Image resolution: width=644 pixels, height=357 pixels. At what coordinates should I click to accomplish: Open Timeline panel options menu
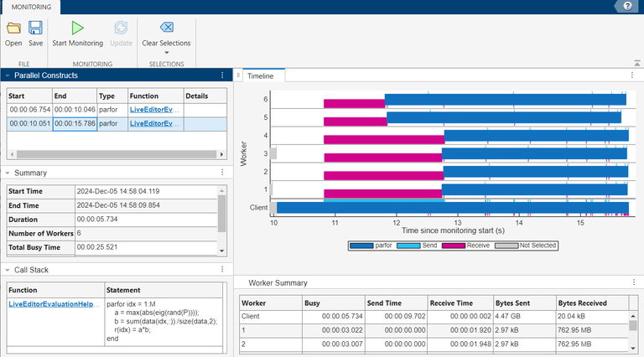(633, 75)
